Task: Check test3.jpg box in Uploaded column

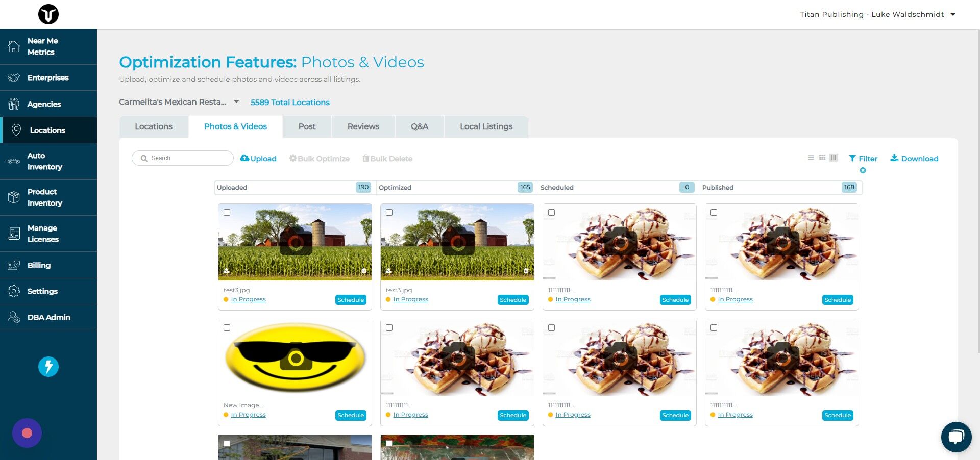Action: click(227, 213)
